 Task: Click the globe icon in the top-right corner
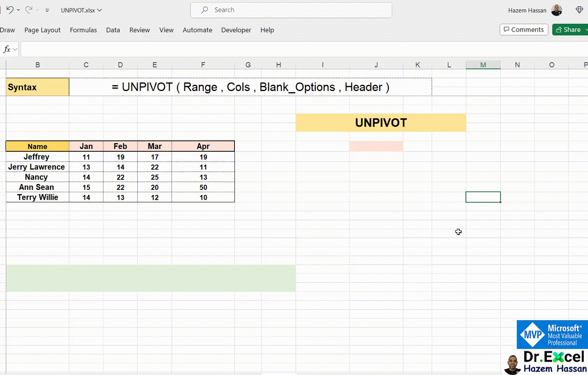580,9
